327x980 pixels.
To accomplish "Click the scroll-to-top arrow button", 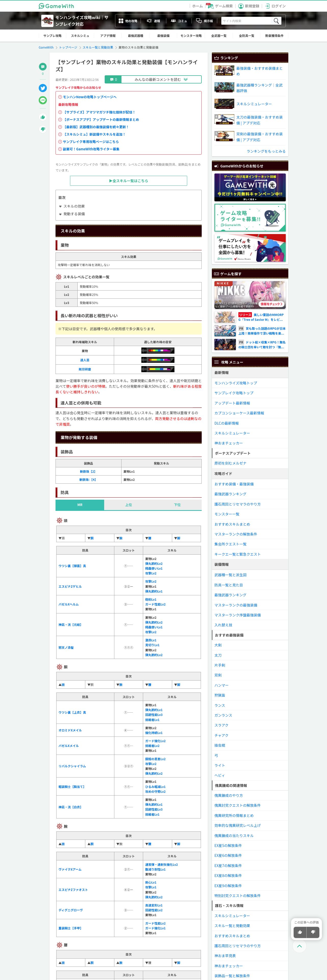I will click(299, 946).
